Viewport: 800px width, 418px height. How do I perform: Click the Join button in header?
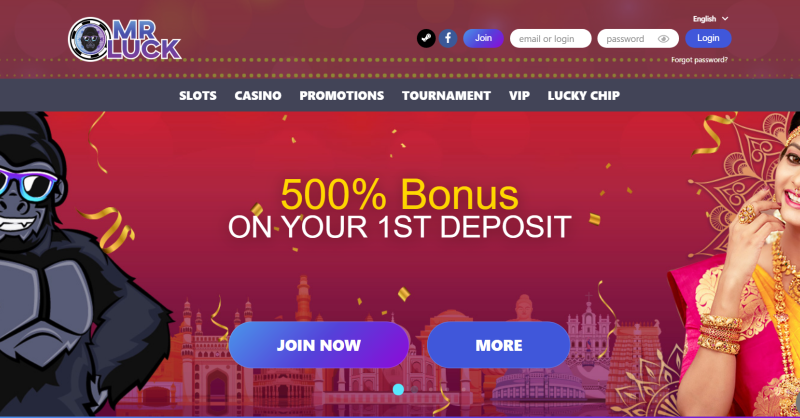[483, 38]
